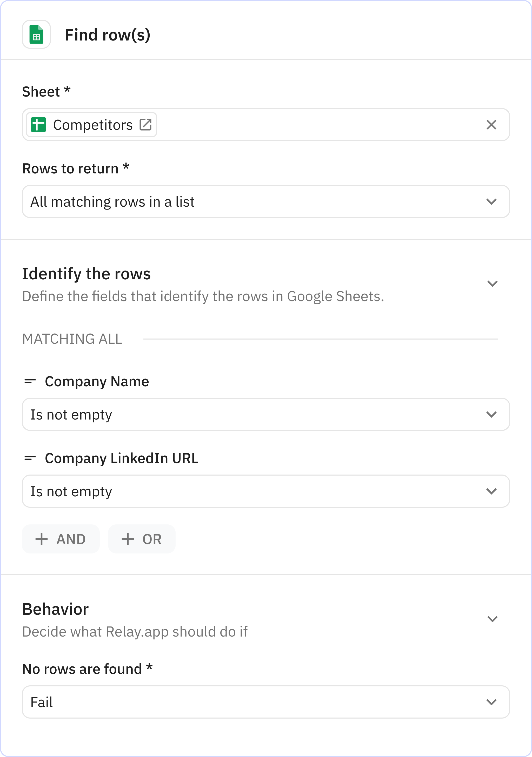This screenshot has height=757, width=532.
Task: Click the plus icon on OR button
Action: coord(128,539)
